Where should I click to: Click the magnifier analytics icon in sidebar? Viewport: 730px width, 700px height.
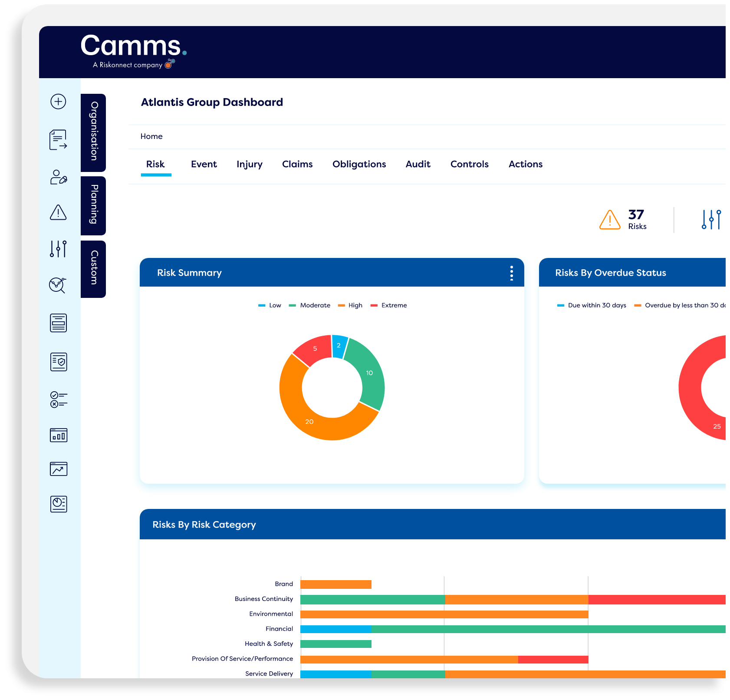[58, 285]
